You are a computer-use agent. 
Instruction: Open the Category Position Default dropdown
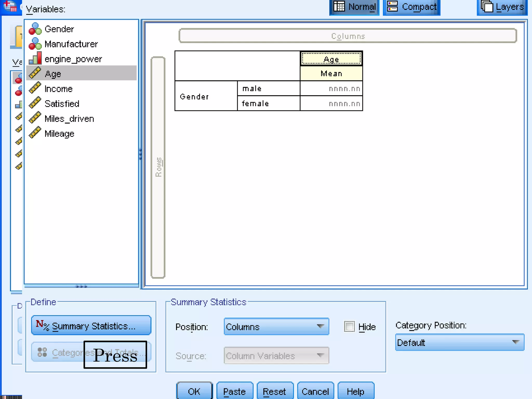pos(459,342)
